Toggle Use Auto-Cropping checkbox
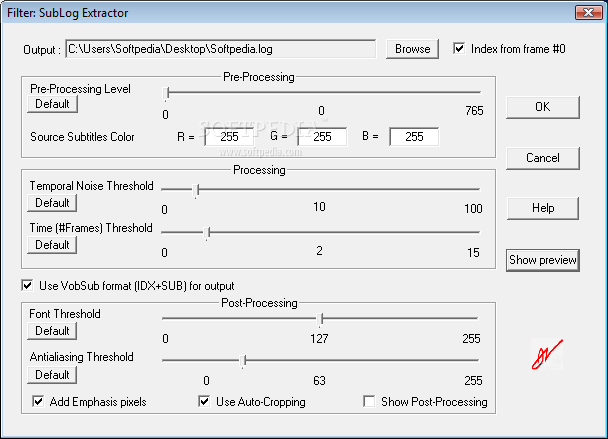 [x=204, y=401]
